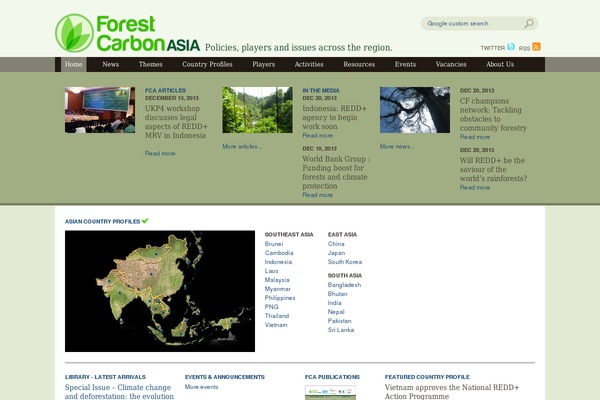Read more on CF champions network story
This screenshot has height=400, width=600.
click(475, 137)
